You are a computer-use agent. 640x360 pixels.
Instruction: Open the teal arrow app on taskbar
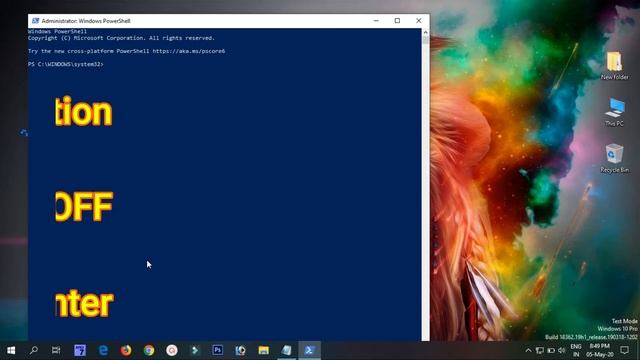(195, 350)
